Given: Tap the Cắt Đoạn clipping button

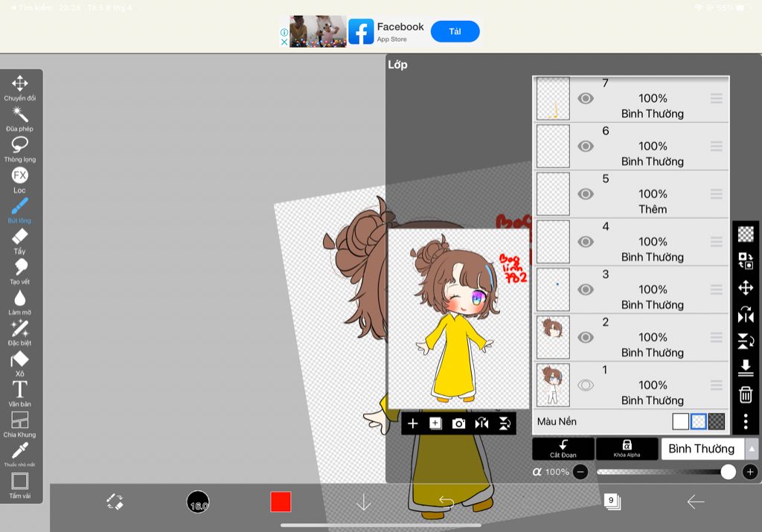Looking at the screenshot, I should 563,449.
